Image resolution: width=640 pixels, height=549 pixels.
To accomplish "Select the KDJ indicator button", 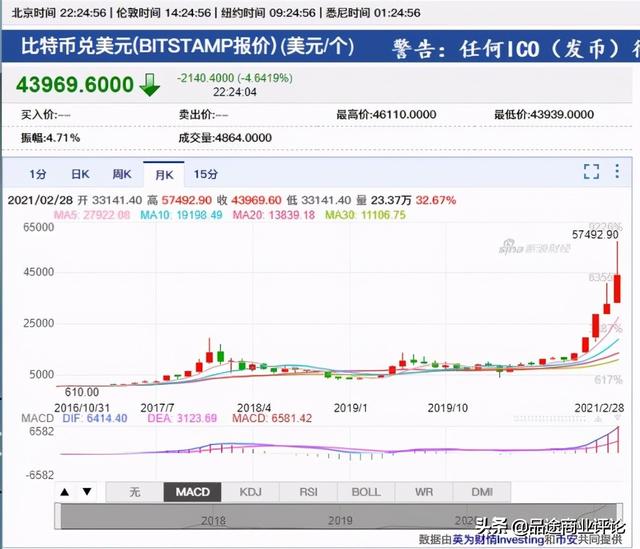I will 250,492.
